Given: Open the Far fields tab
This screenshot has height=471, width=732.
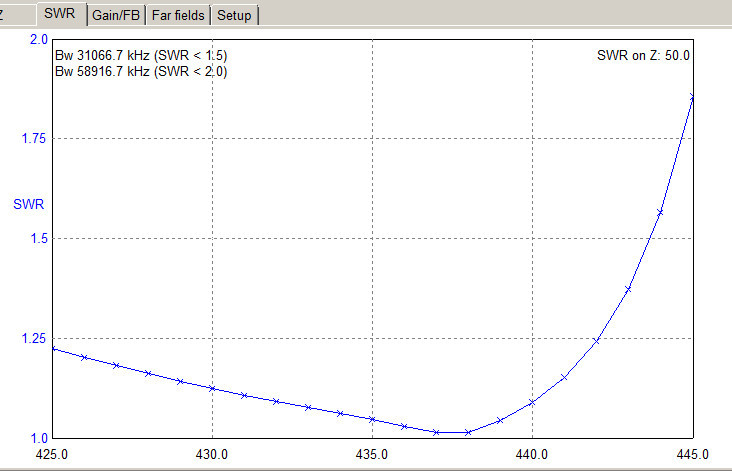Looking at the screenshot, I should (x=178, y=15).
